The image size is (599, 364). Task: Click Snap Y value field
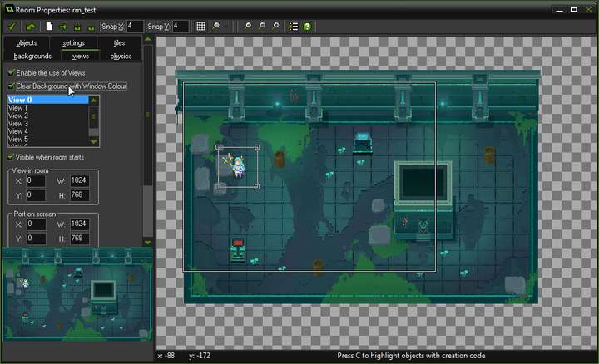(x=181, y=27)
